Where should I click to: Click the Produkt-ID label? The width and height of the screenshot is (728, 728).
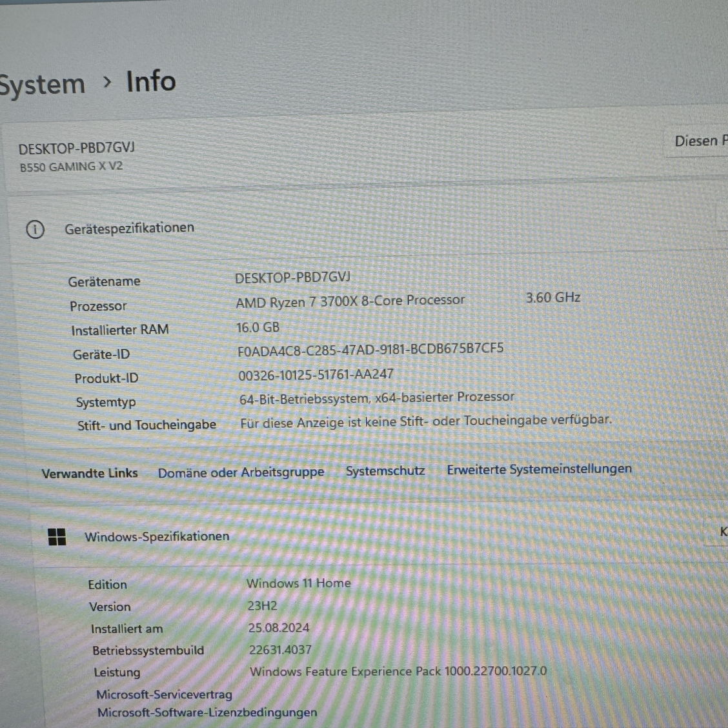[x=106, y=378]
